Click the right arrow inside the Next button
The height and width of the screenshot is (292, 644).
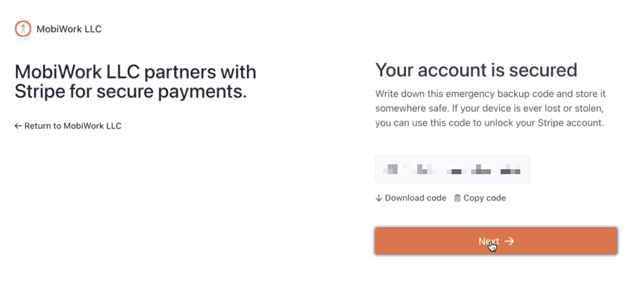509,241
